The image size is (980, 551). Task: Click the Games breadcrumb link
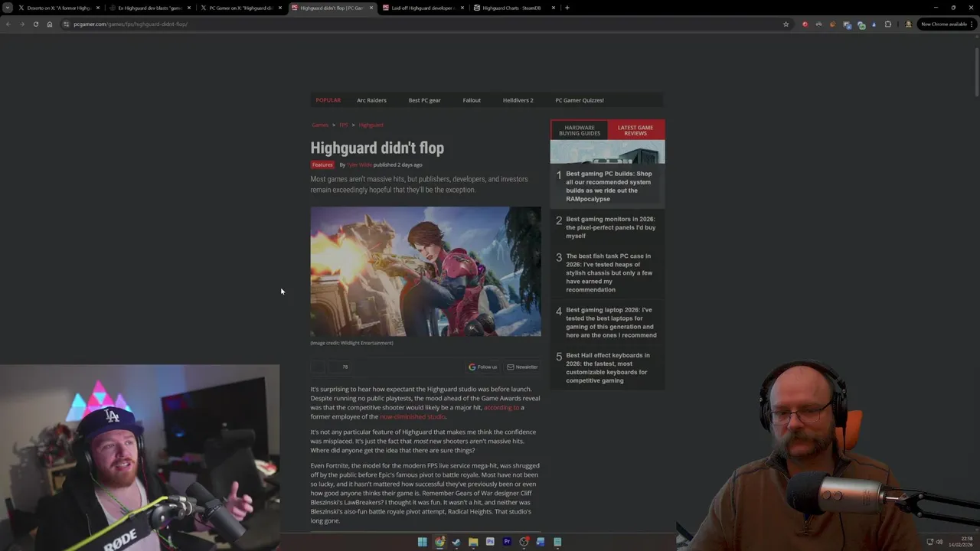[x=320, y=125]
